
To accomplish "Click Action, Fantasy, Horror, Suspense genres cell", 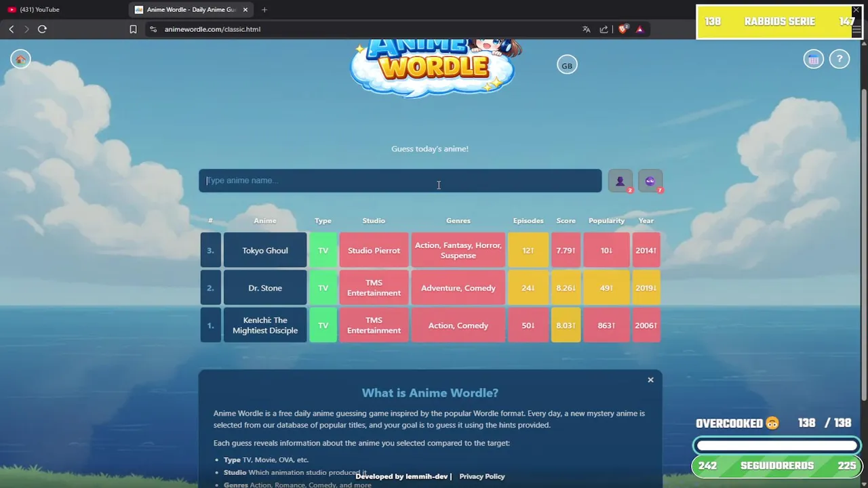I will coord(458,251).
